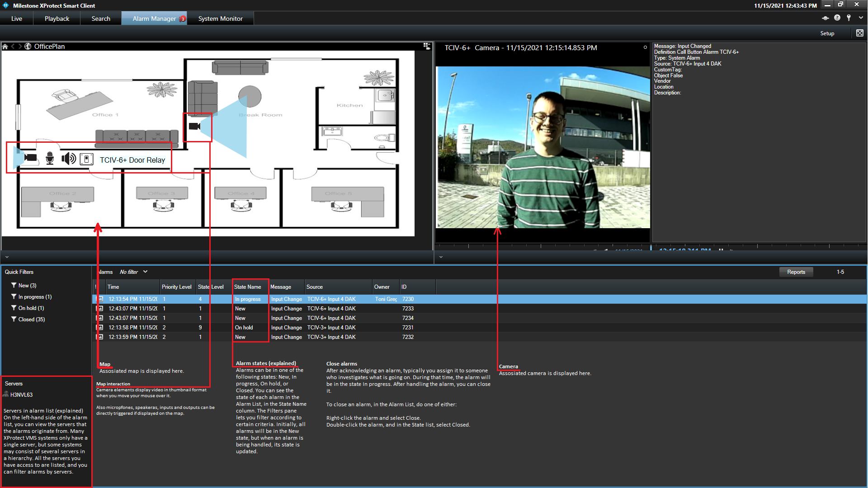Open the Help question mark icon
Image resolution: width=868 pixels, height=488 pixels.
837,18
